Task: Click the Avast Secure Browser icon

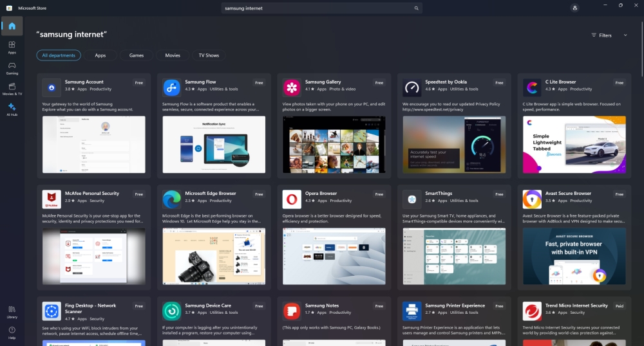Action: click(x=532, y=199)
